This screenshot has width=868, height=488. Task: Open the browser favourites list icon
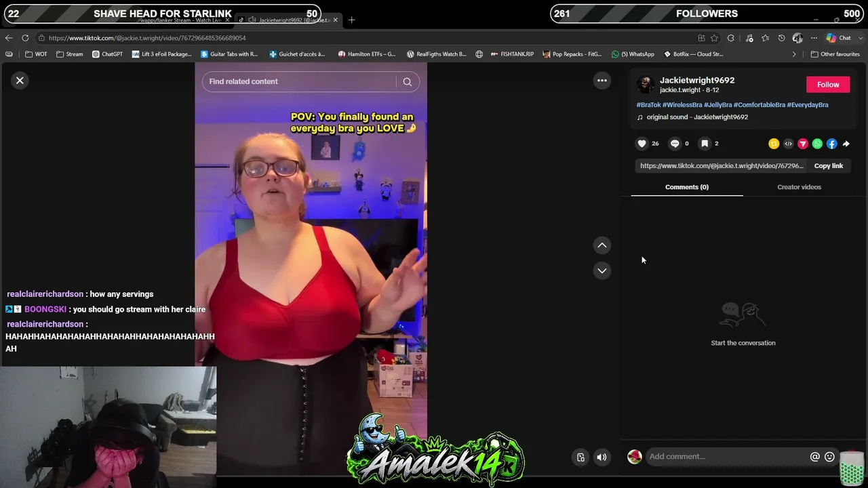point(766,38)
